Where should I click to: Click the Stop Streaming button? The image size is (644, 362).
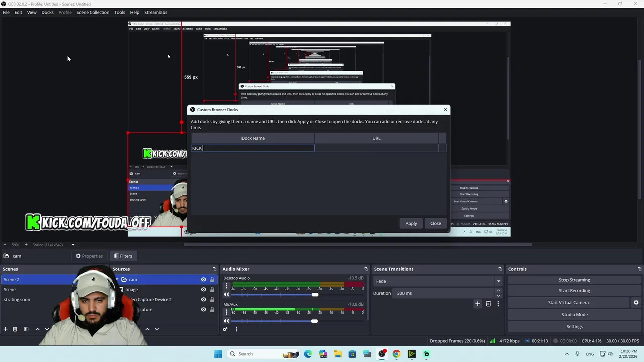[574, 280]
